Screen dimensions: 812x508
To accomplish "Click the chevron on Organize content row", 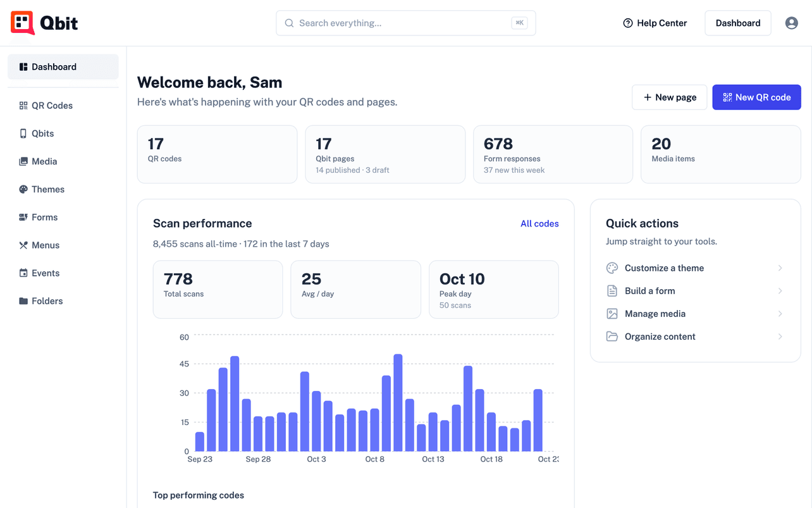I will [780, 337].
